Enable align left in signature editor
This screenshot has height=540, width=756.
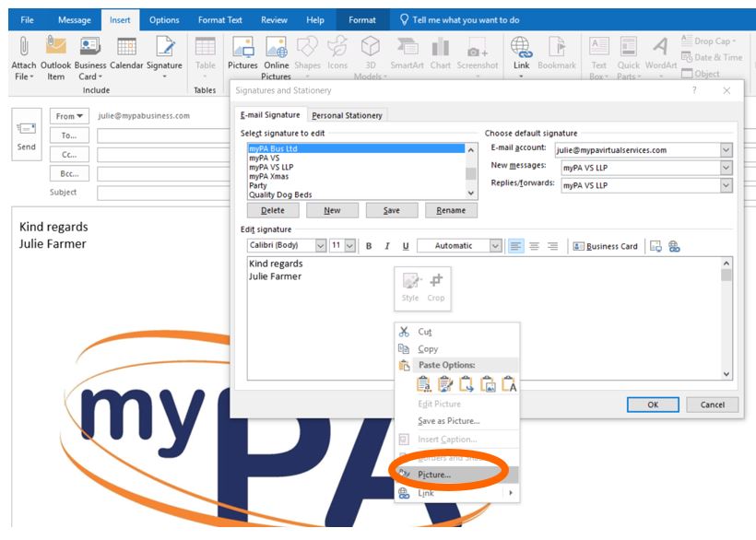[x=515, y=246]
